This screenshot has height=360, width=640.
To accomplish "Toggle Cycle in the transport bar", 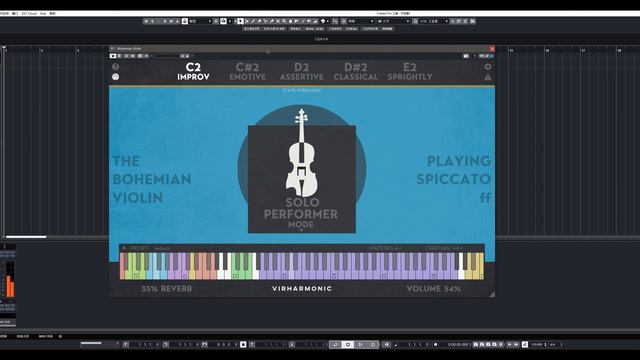I will (x=335, y=344).
